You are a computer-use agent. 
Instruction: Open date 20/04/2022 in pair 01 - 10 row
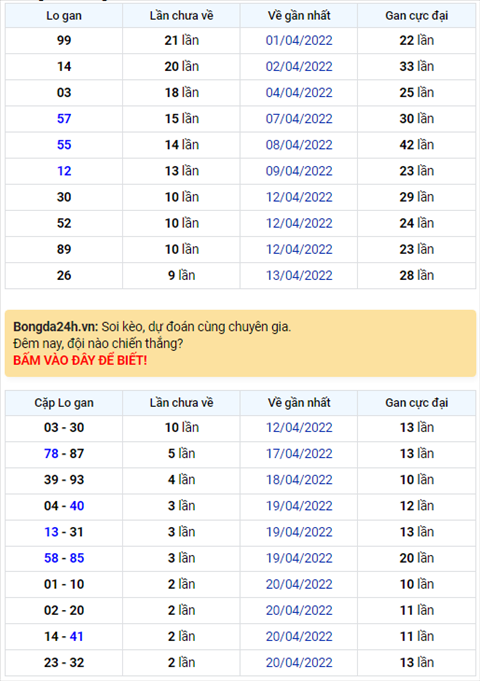(299, 584)
